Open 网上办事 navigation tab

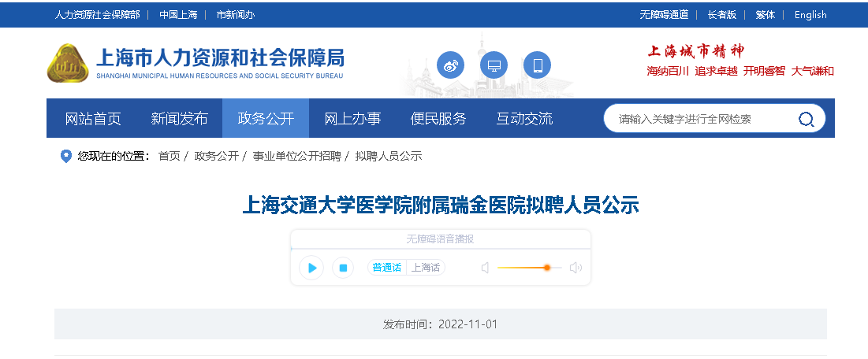352,118
